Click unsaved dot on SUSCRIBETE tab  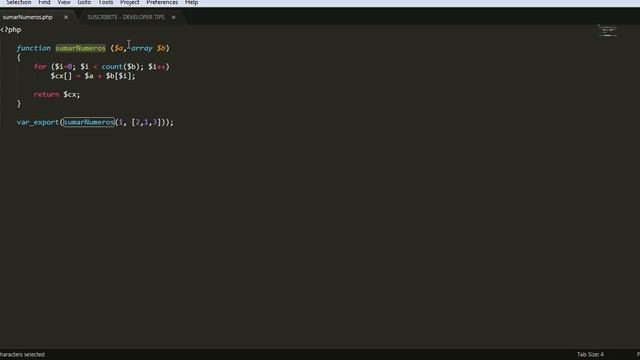click(173, 17)
